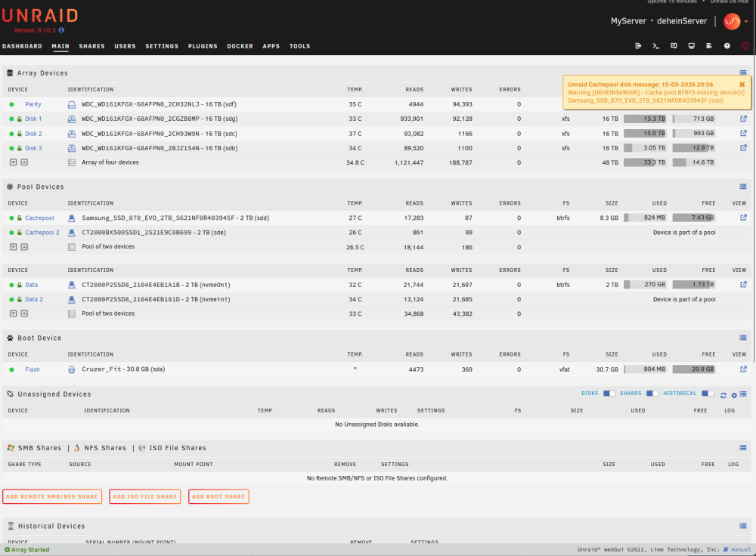Open the Disk 1 device link
The image size is (756, 556).
(33, 119)
